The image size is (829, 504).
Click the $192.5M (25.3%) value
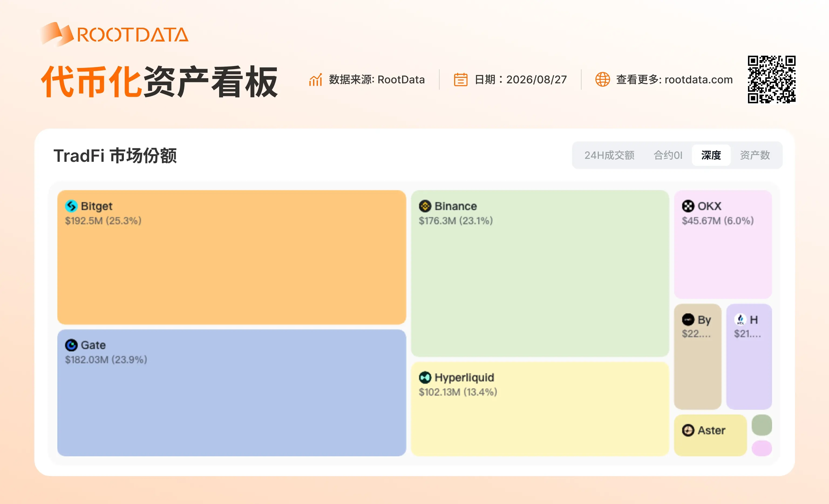click(103, 221)
